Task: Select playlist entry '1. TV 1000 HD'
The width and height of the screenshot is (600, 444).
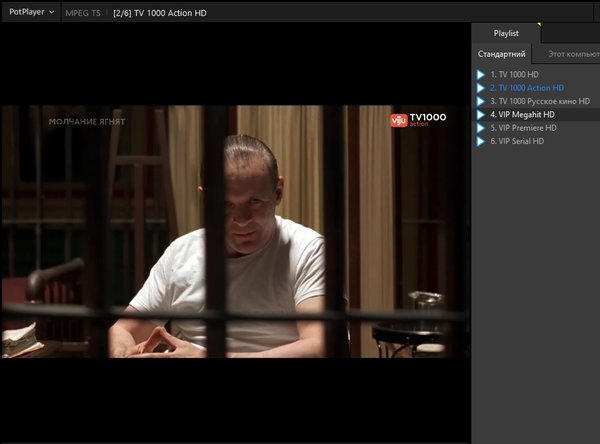Action: [537, 75]
